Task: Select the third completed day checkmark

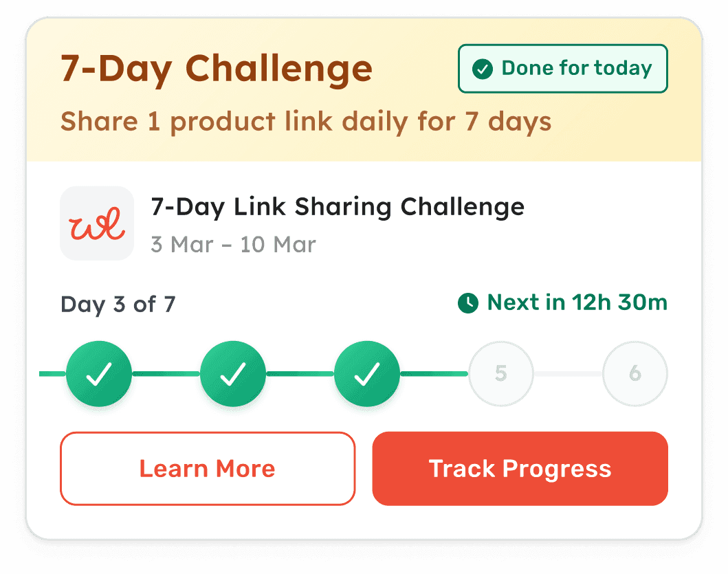Action: [x=367, y=374]
